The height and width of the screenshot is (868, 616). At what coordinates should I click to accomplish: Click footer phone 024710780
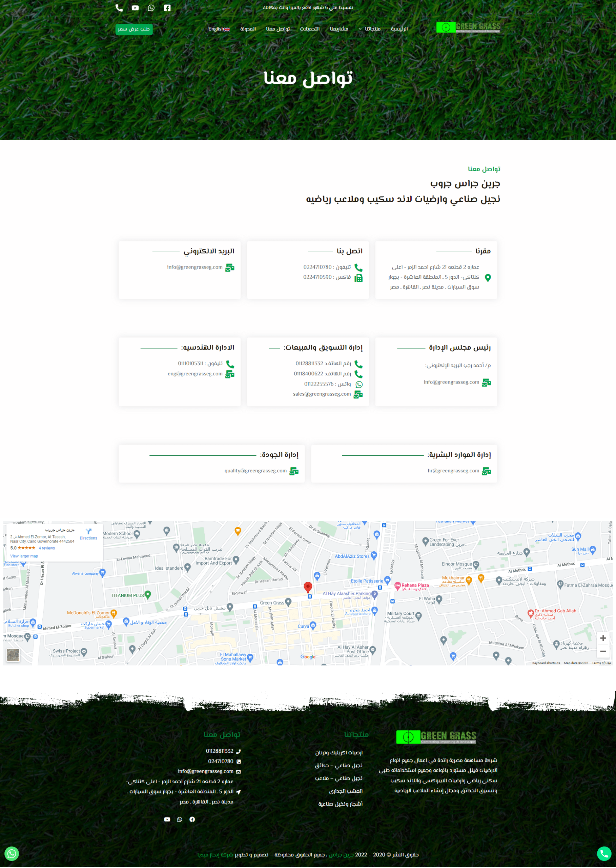click(220, 761)
